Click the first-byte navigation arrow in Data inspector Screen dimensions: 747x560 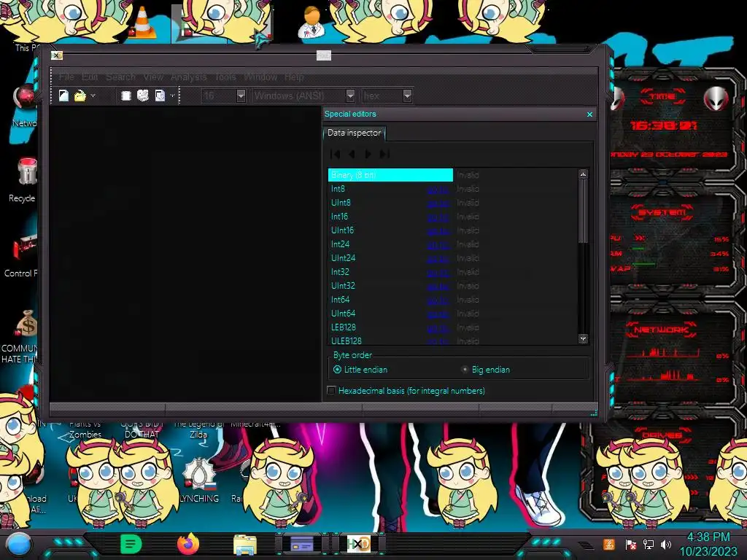[336, 154]
